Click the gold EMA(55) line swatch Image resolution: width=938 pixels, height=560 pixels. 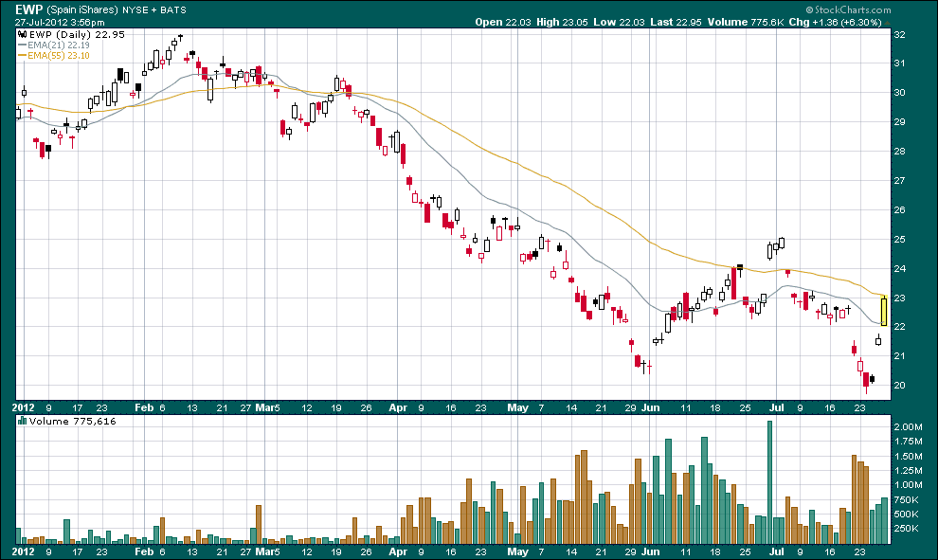(22, 55)
